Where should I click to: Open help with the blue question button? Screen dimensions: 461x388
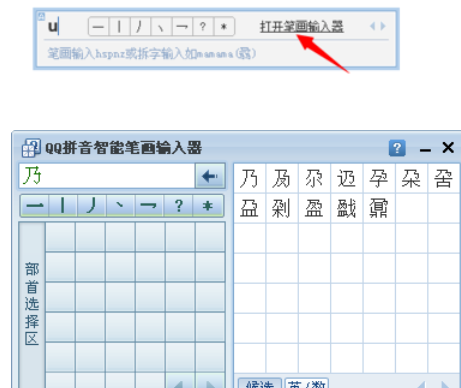[x=397, y=148]
